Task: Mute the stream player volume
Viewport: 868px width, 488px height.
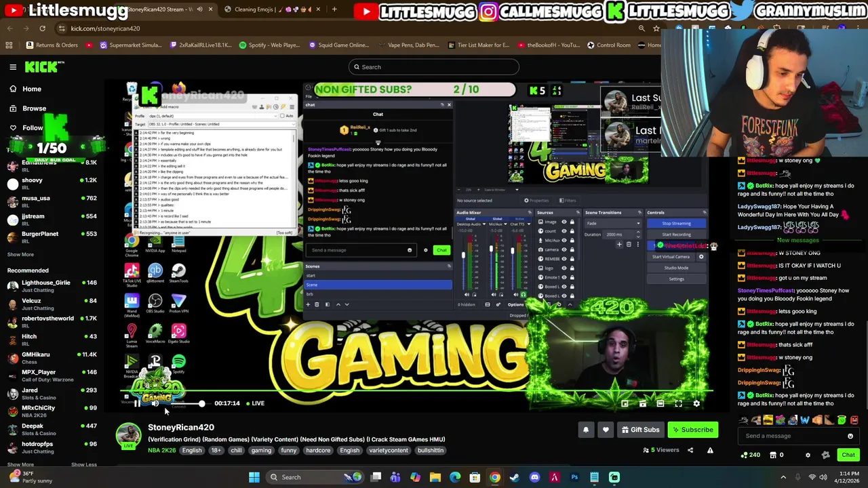Action: [155, 403]
